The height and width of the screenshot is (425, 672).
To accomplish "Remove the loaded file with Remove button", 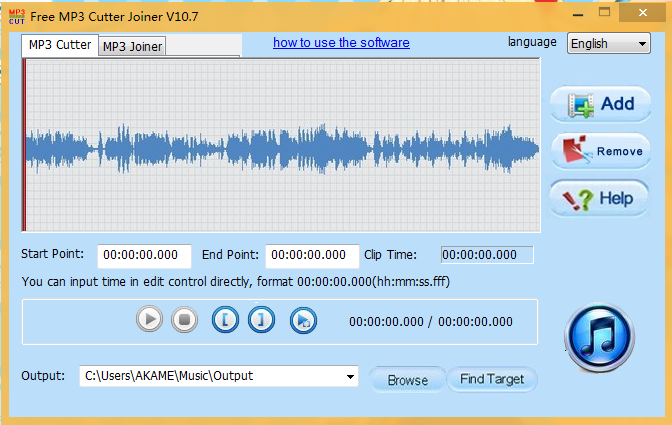I will (600, 151).
